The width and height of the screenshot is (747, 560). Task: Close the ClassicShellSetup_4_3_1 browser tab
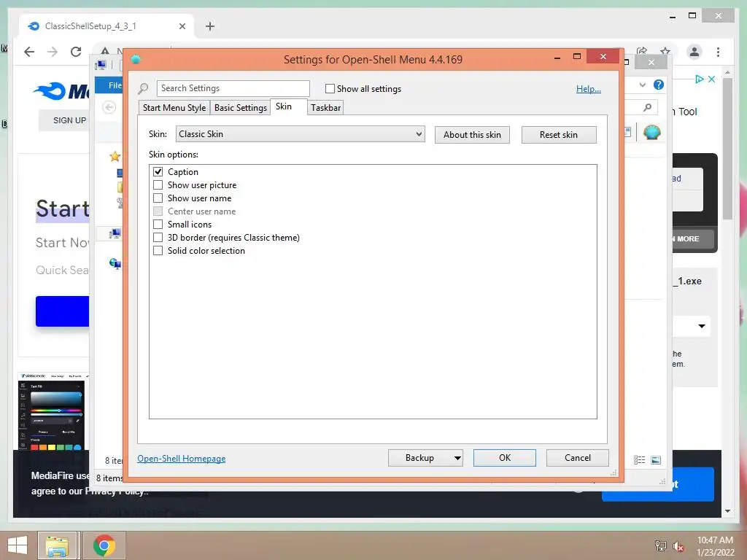tap(182, 26)
